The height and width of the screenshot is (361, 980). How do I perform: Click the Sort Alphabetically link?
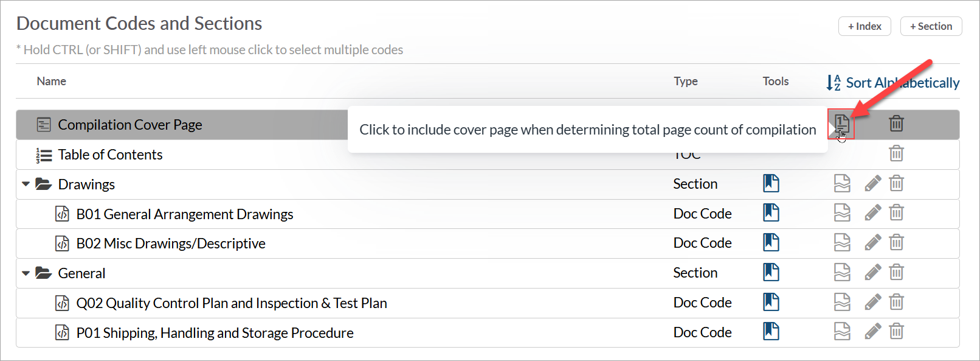coord(894,83)
